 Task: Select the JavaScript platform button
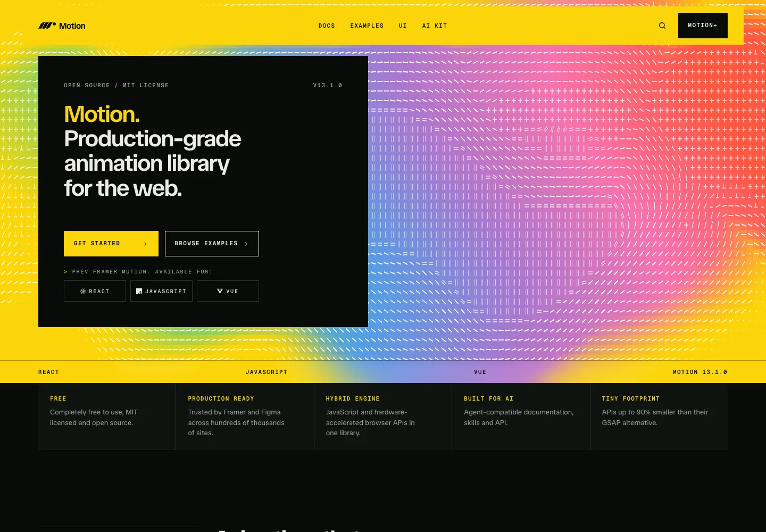coord(161,291)
